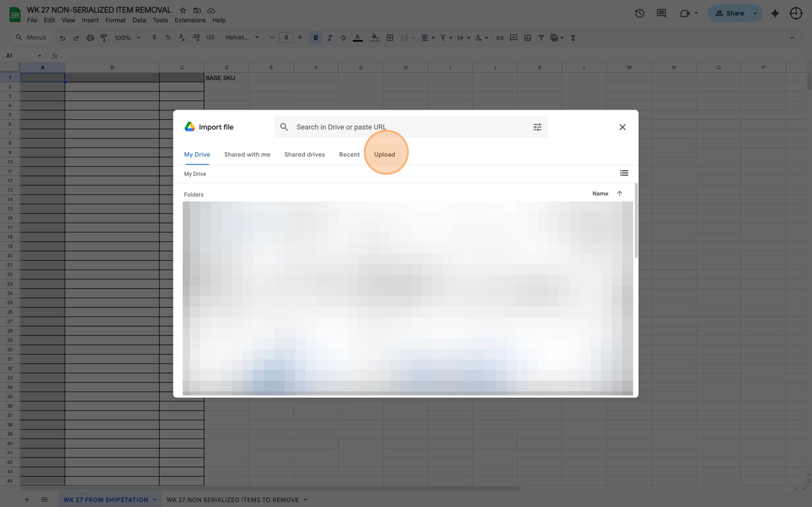The image size is (812, 507).
Task: Select the Recent tab
Action: tap(349, 154)
